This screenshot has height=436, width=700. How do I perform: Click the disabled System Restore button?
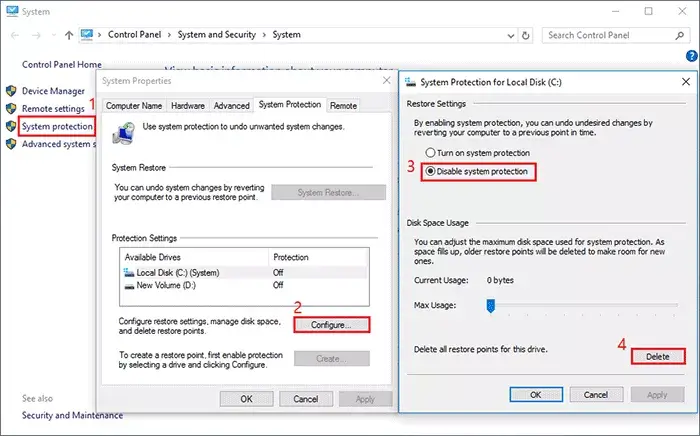tap(329, 192)
